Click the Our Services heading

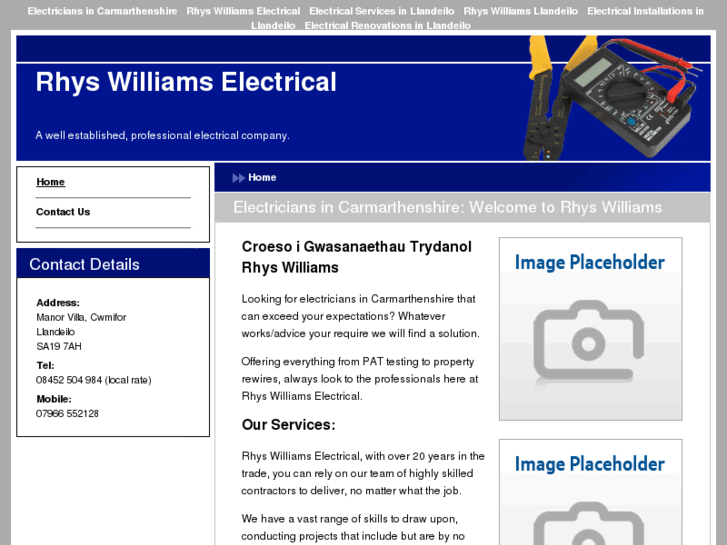tap(288, 424)
